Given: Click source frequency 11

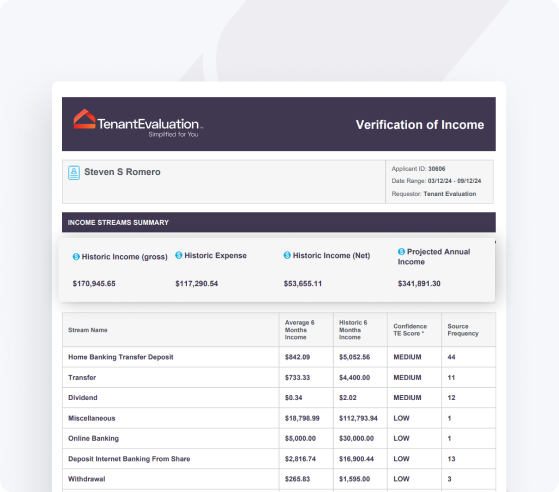Looking at the screenshot, I should coord(451,378).
